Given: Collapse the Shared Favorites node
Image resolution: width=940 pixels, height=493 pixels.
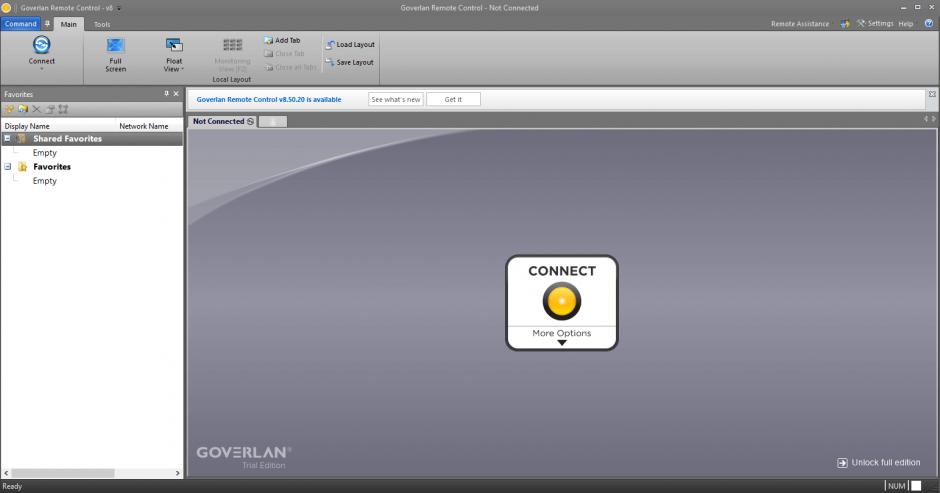Looking at the screenshot, I should 7,139.
